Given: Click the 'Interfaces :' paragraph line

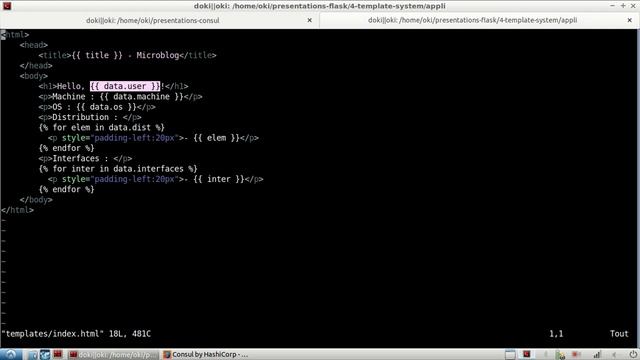Looking at the screenshot, I should [x=85, y=159].
